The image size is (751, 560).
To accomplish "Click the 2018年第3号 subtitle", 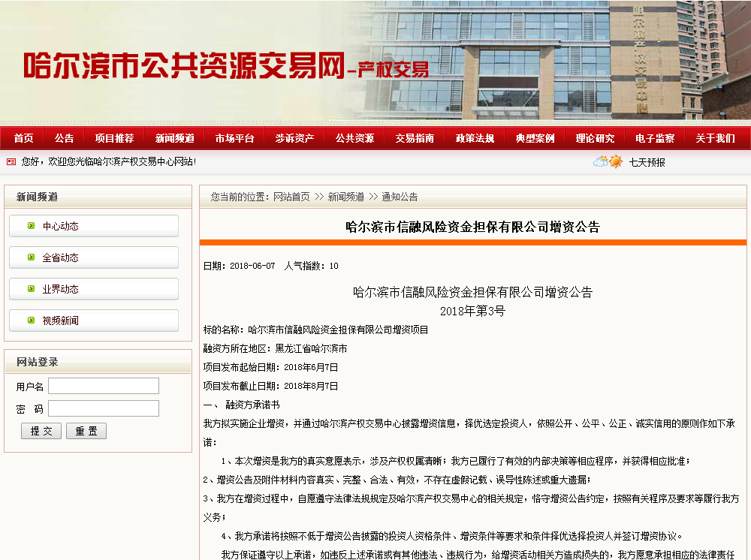I will [472, 311].
